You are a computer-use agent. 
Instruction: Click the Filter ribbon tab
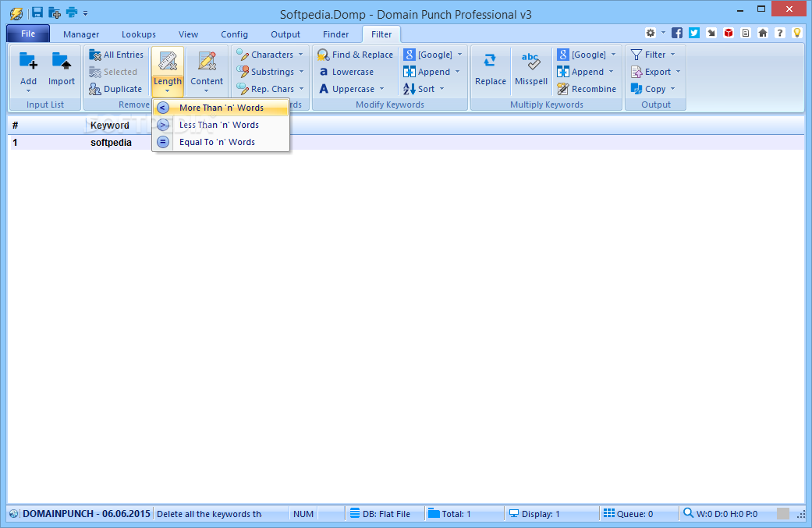coord(381,34)
